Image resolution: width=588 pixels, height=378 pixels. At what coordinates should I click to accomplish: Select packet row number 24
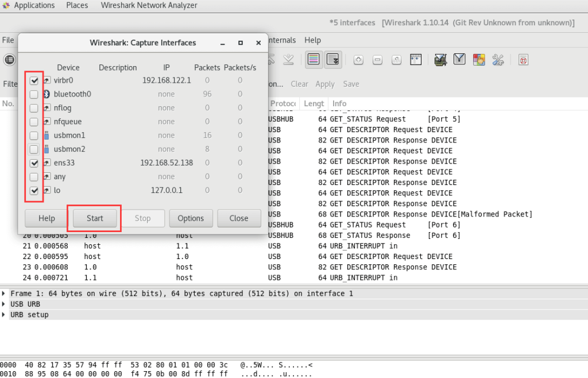coord(294,278)
